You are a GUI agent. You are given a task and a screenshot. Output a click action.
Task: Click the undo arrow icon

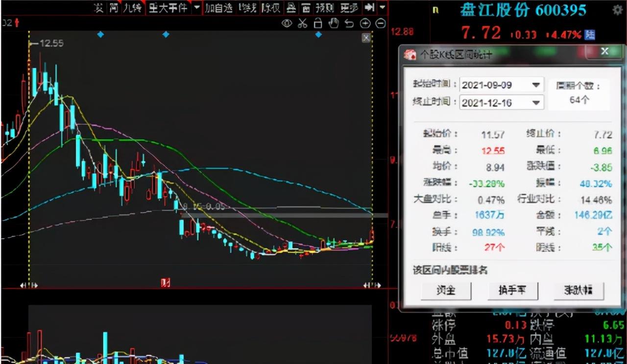tap(349, 23)
